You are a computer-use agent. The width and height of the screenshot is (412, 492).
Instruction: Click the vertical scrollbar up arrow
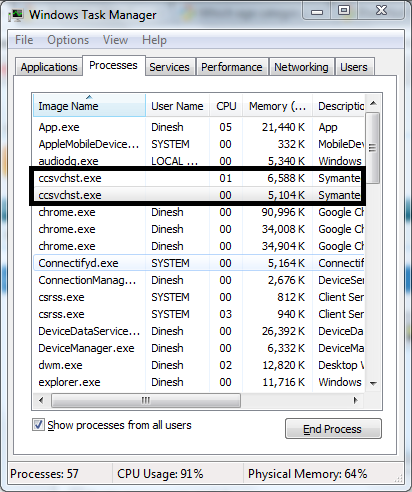(x=373, y=103)
